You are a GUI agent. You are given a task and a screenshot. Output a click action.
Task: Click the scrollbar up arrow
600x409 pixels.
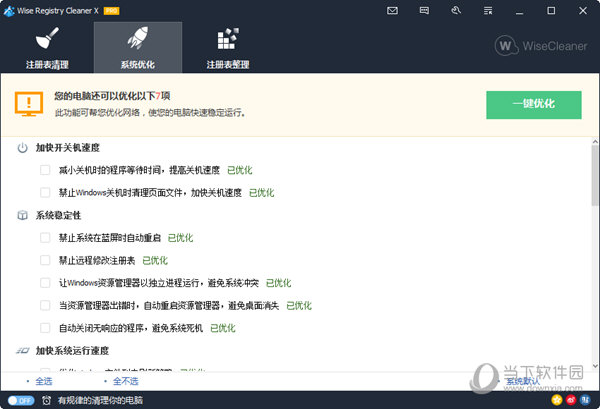pyautogui.click(x=595, y=142)
